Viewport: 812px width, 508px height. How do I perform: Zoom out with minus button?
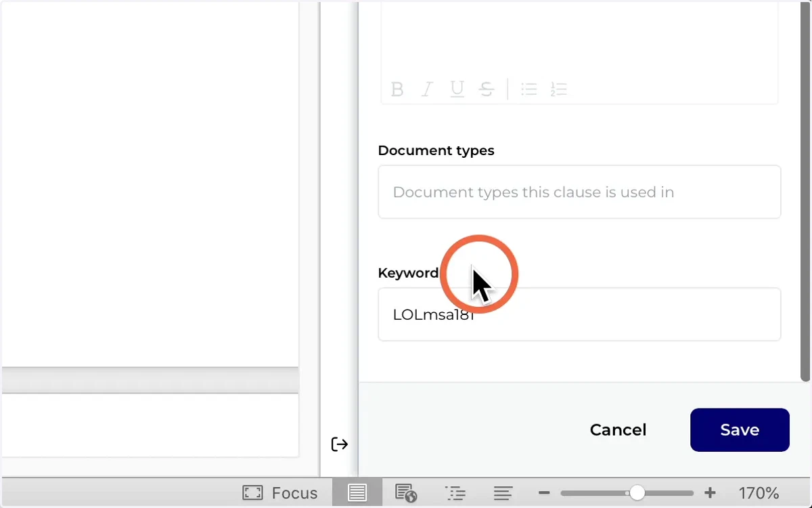(x=545, y=493)
